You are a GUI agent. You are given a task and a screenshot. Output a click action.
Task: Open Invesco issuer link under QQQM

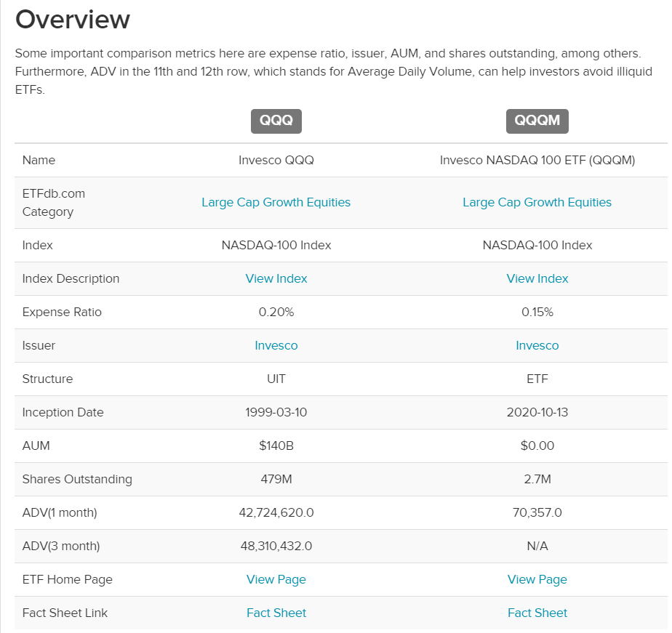tap(537, 345)
